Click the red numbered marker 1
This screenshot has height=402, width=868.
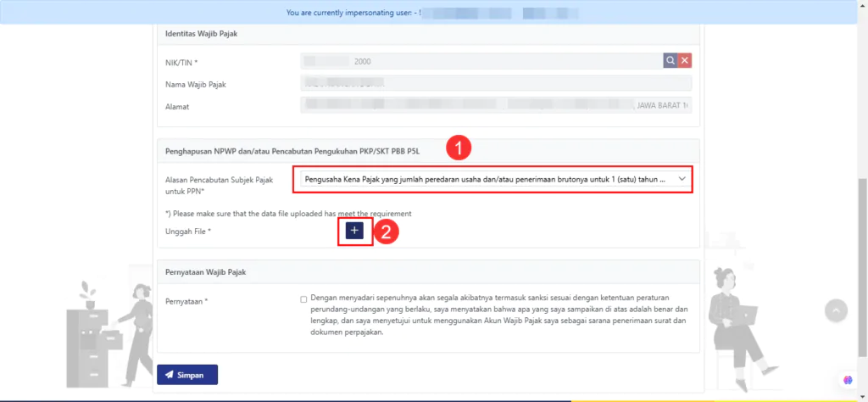[459, 148]
